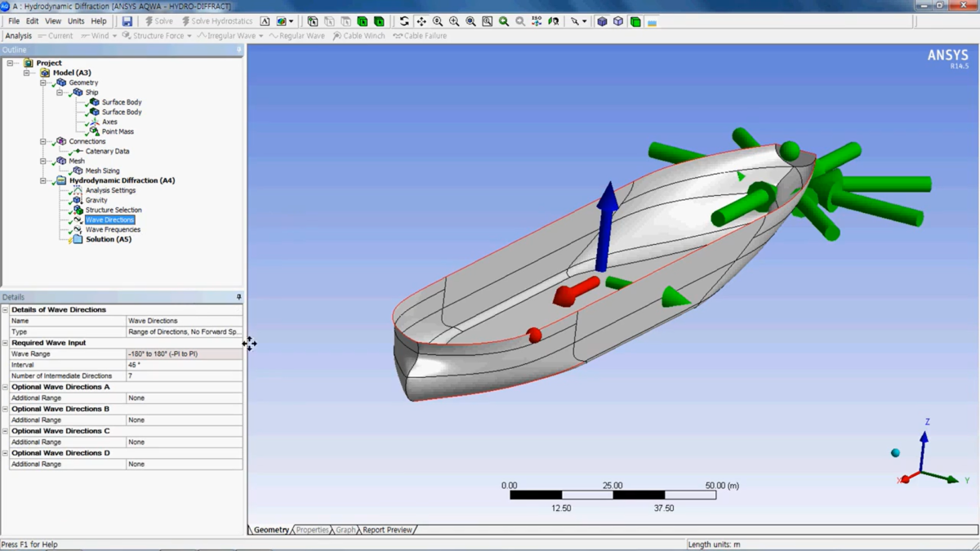Select Point Mass in the outline
Screen dimensions: 980x551
point(118,131)
